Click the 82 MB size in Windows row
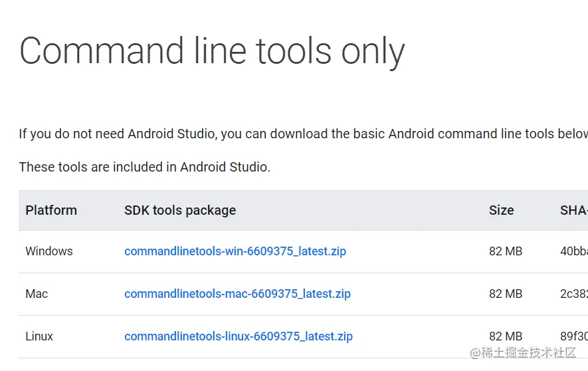This screenshot has width=588, height=371. (506, 251)
